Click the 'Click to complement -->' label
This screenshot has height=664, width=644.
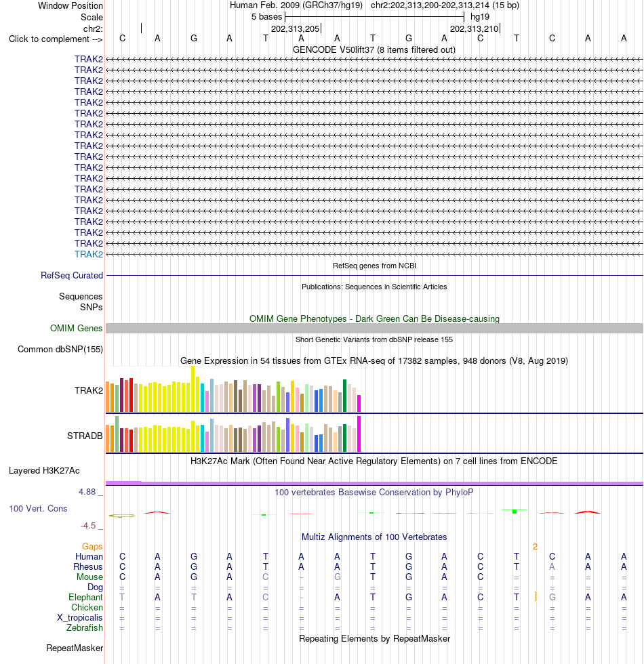[x=56, y=39]
